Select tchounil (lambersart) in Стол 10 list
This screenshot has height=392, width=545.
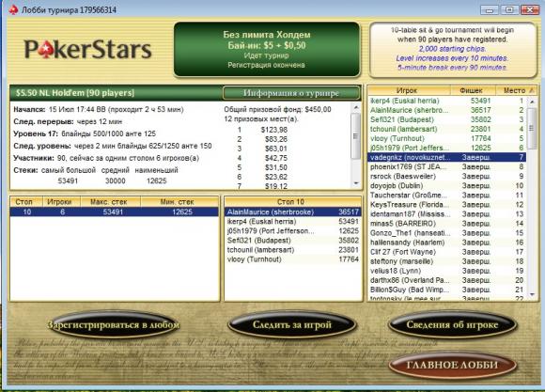[x=293, y=250]
